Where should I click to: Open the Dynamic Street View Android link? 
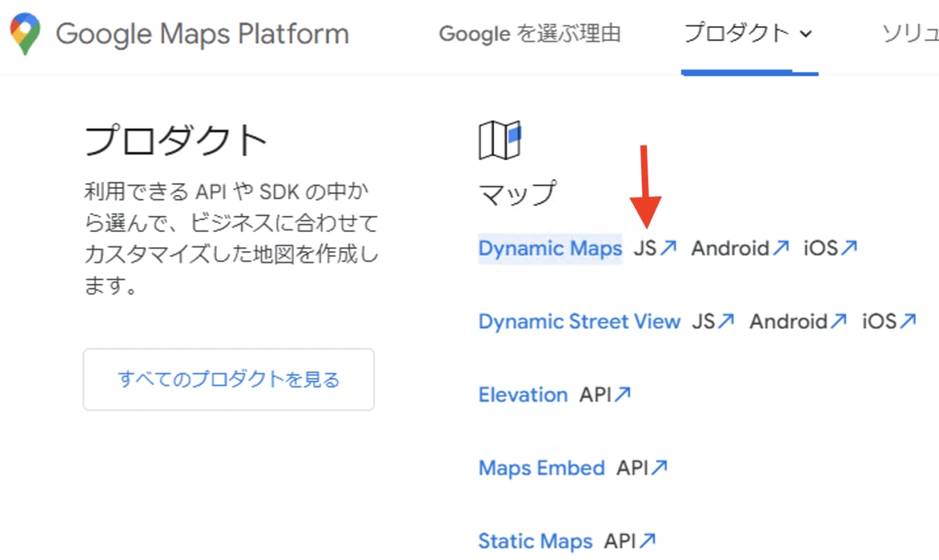[x=799, y=321]
